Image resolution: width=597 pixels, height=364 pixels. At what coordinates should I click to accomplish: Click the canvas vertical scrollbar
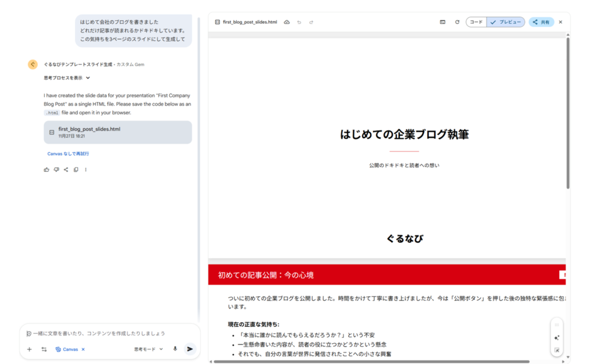568,112
